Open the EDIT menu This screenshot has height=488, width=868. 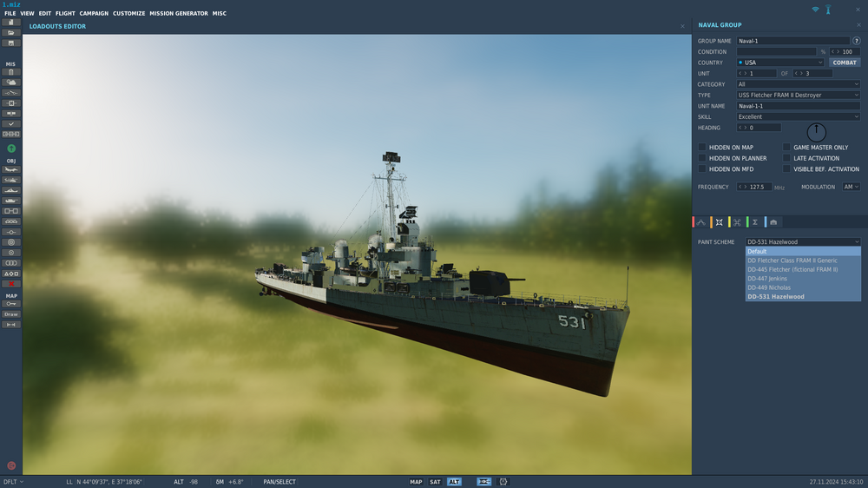click(45, 13)
